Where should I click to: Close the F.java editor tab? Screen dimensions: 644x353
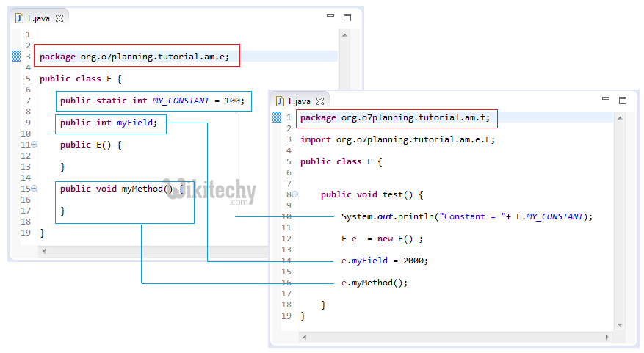coord(320,101)
